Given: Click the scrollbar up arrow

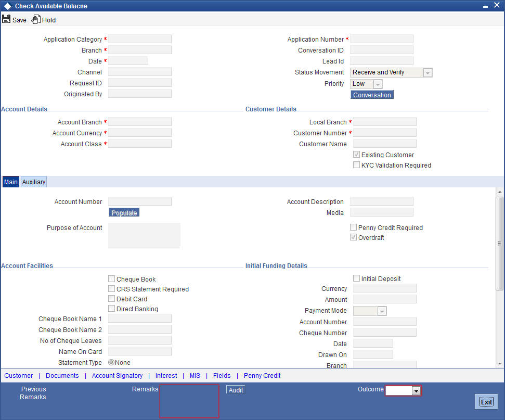Looking at the screenshot, I should pos(499,192).
